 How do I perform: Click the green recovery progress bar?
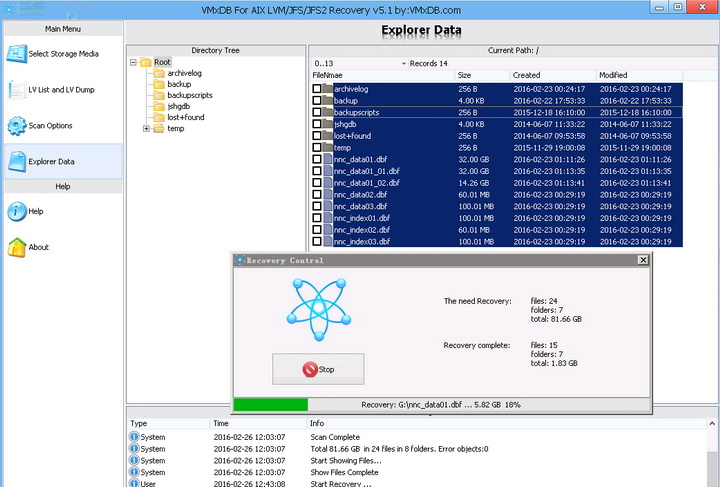[270, 404]
